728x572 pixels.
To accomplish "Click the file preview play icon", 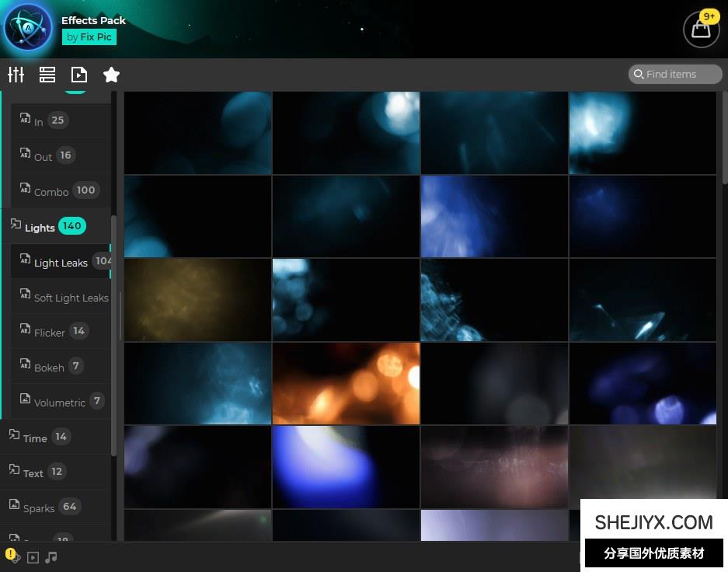I will click(78, 75).
